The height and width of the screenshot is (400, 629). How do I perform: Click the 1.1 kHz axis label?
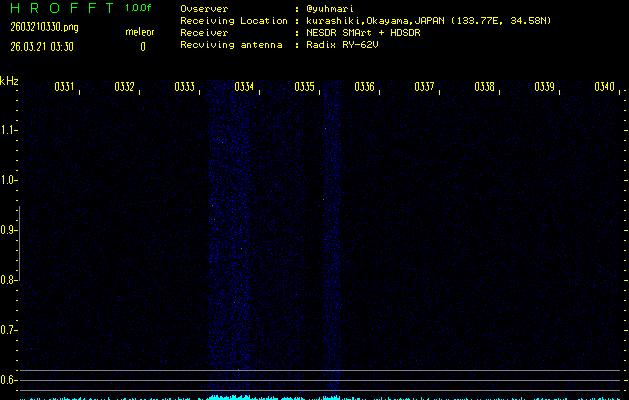coord(7,130)
